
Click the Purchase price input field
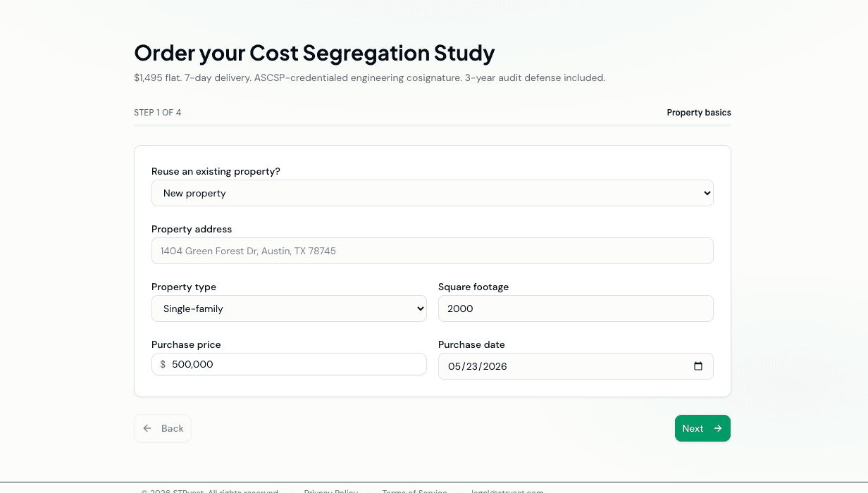click(x=289, y=364)
